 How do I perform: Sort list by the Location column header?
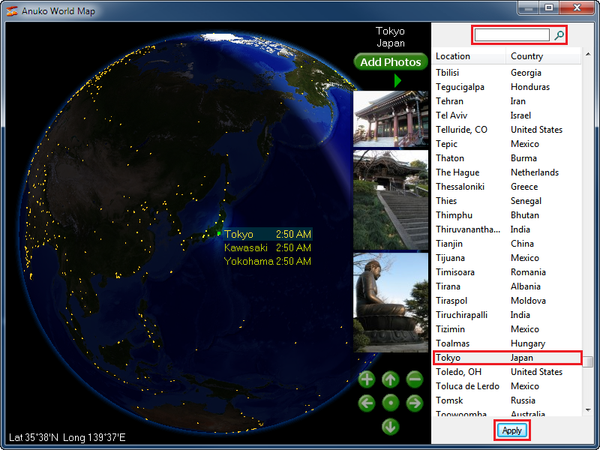coord(468,56)
